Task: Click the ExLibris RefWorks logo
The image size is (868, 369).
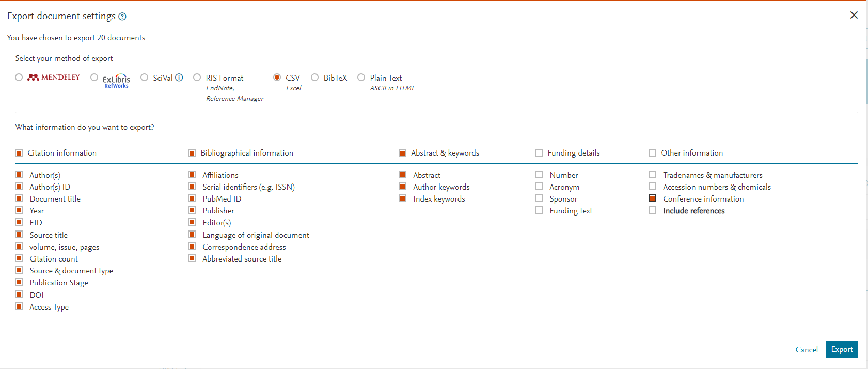Action: tap(116, 81)
